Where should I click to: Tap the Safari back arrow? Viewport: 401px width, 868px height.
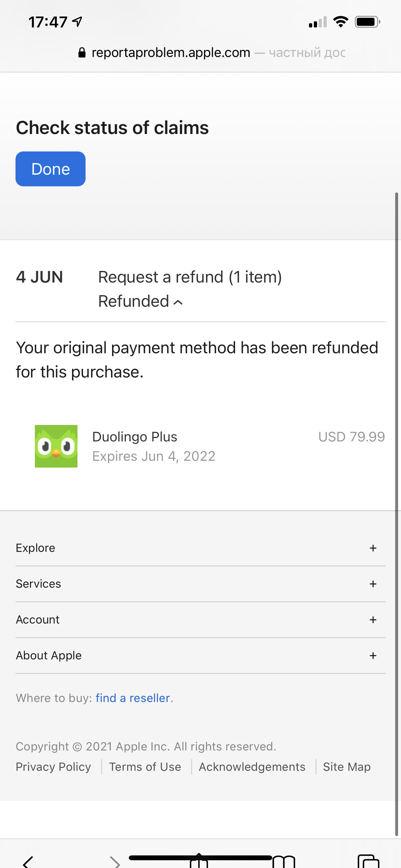click(x=28, y=861)
